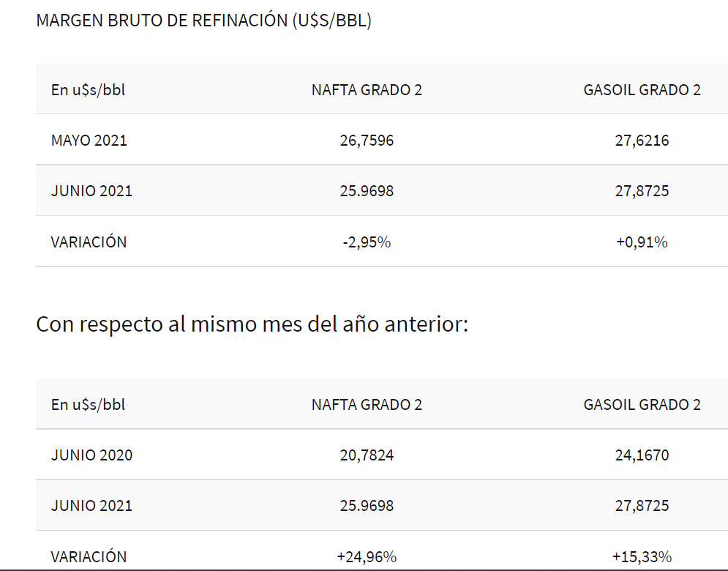The height and width of the screenshot is (571, 728).
Task: Click the 24,1670 gasoil value
Action: [642, 455]
